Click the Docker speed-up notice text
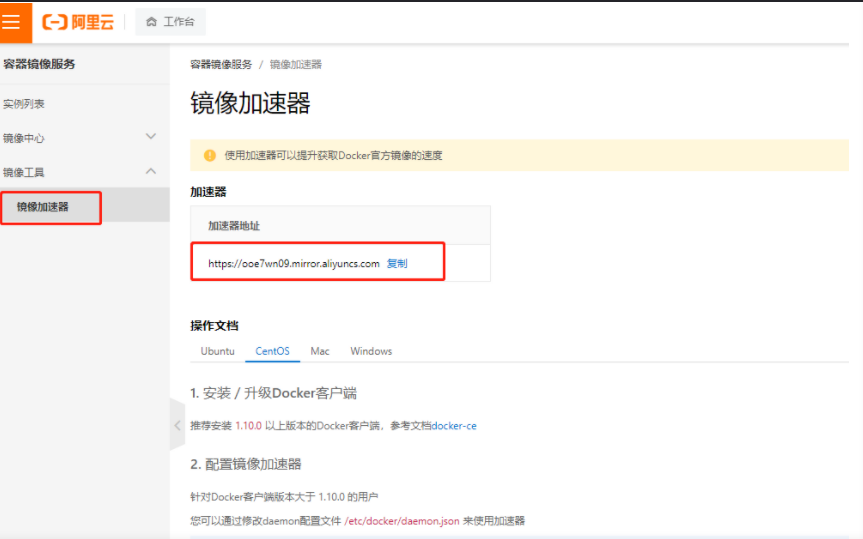863x539 pixels. (x=333, y=155)
